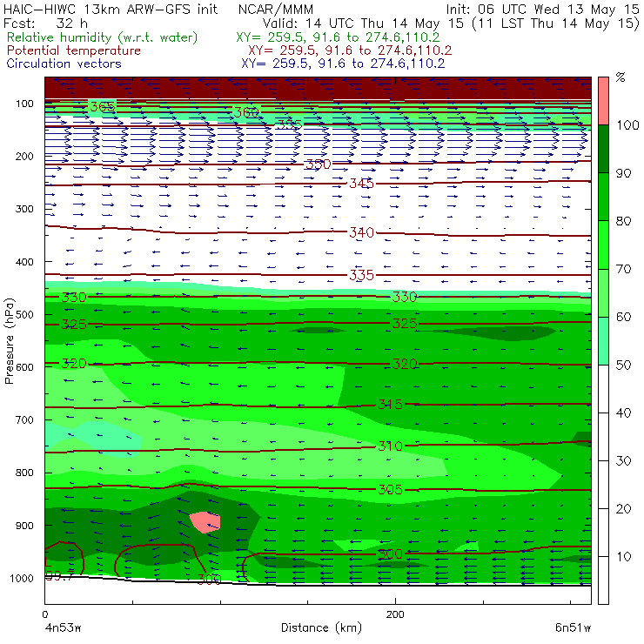Viewport: 644px width, 644px height.
Task: Click the '310' isentrope contour label
Action: point(390,446)
